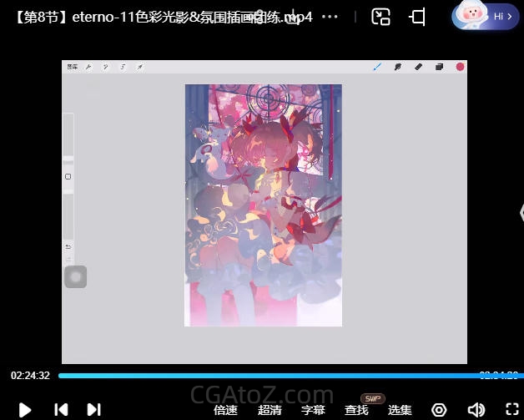
Task: Open the Procreate layers panel
Action: click(439, 67)
